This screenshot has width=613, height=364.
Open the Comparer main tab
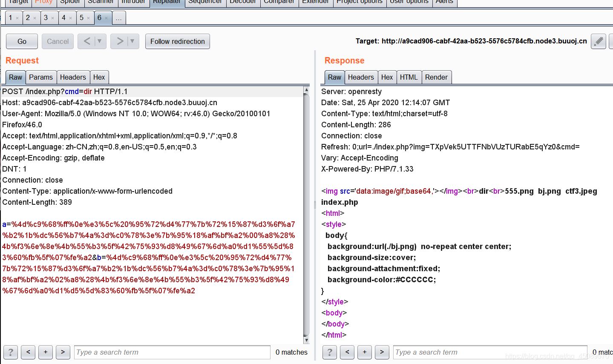(x=279, y=2)
